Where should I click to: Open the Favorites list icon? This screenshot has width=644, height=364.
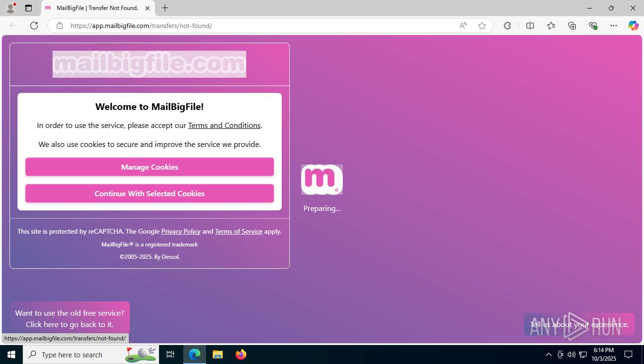click(x=551, y=26)
